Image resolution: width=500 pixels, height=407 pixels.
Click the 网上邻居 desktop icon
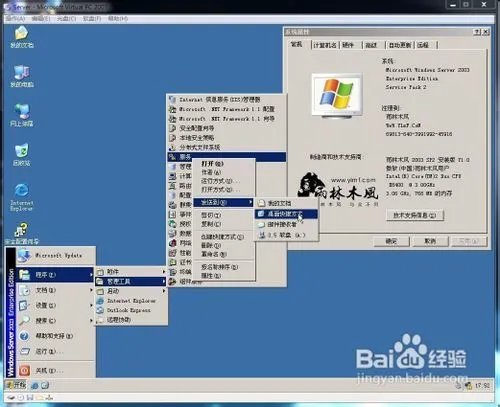coord(22,115)
